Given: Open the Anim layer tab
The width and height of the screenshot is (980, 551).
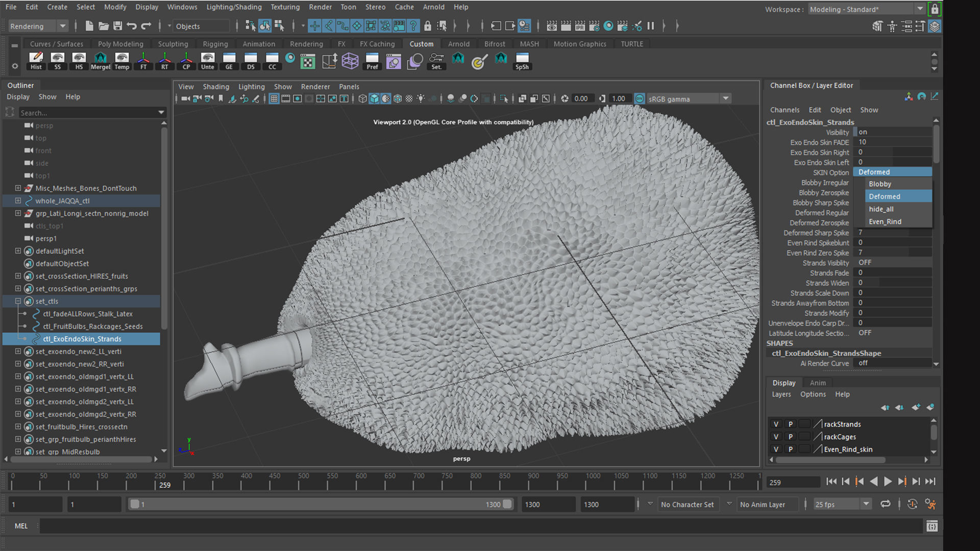Looking at the screenshot, I should [x=818, y=383].
